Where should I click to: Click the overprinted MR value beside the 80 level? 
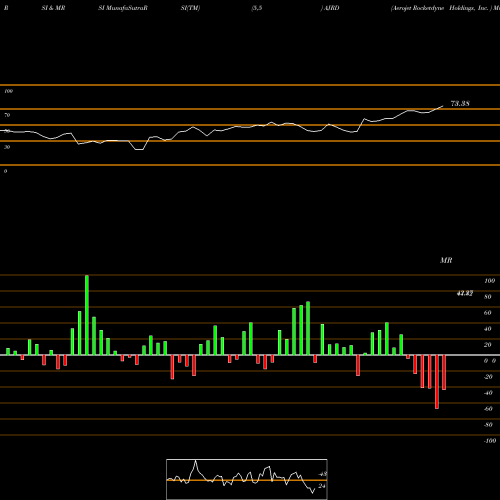(465, 293)
